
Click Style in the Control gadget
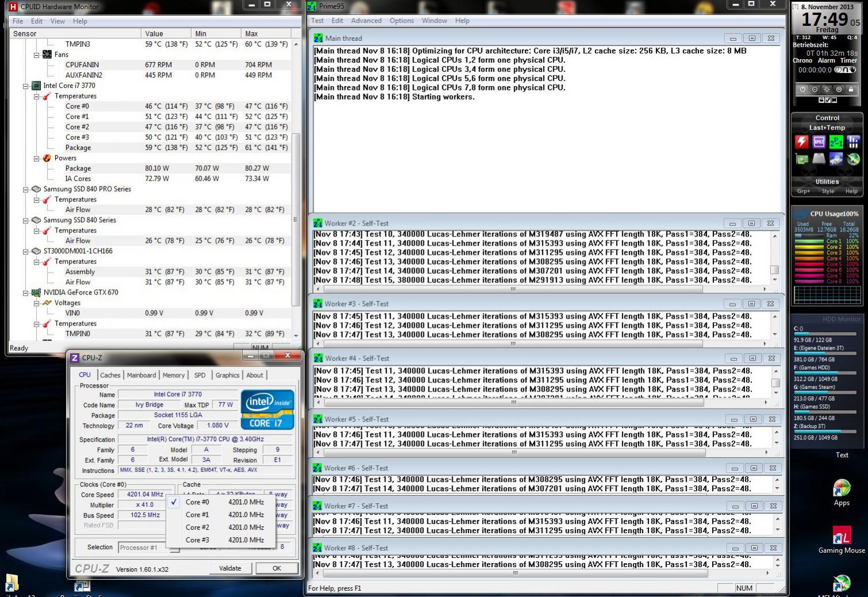click(x=828, y=191)
